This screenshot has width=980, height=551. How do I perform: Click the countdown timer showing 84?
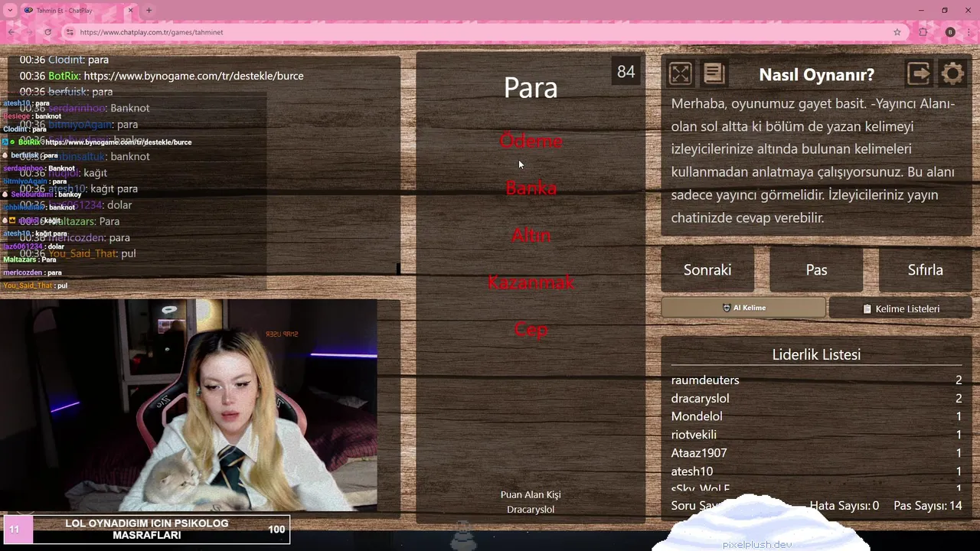[626, 72]
